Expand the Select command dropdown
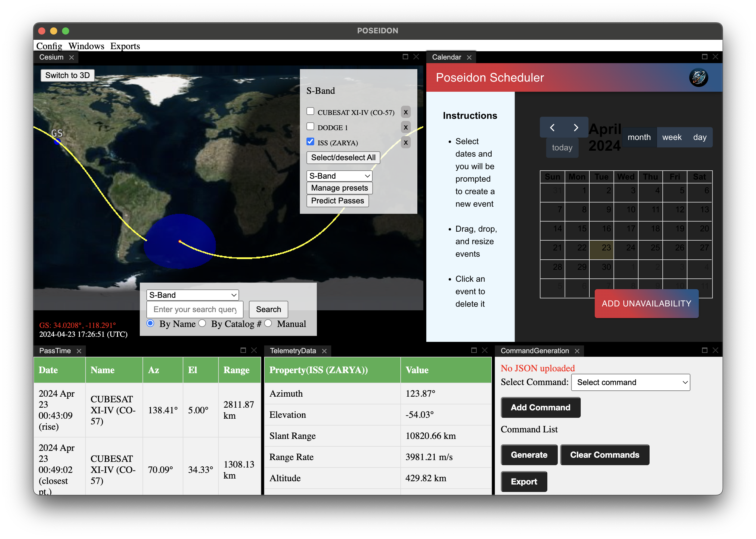Viewport: 756px width, 539px height. click(630, 382)
